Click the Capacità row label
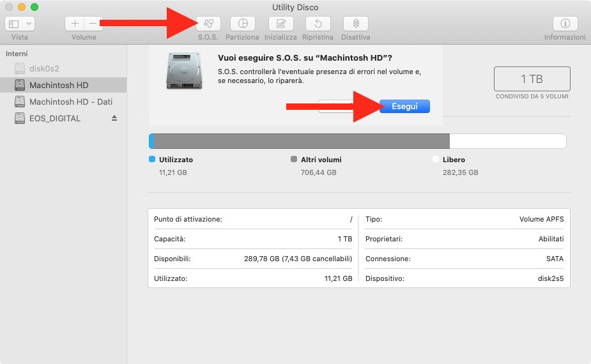This screenshot has height=364, width=591. click(x=169, y=239)
